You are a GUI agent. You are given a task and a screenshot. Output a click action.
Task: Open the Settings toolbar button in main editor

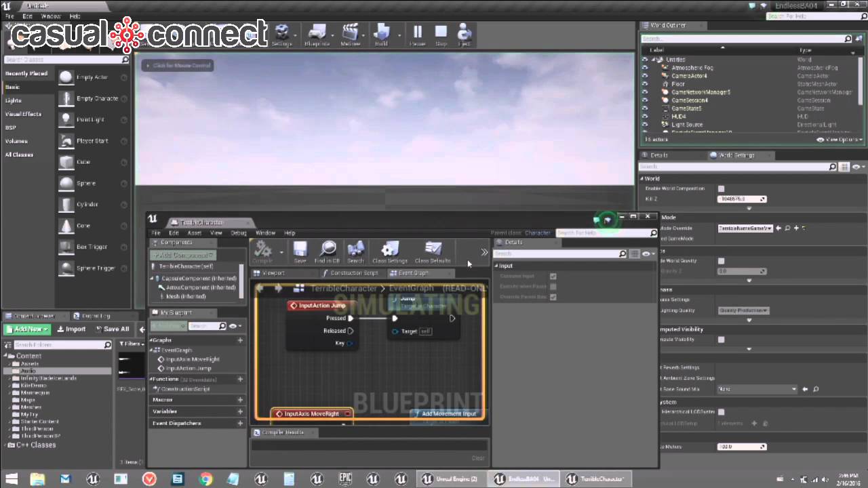coord(282,35)
